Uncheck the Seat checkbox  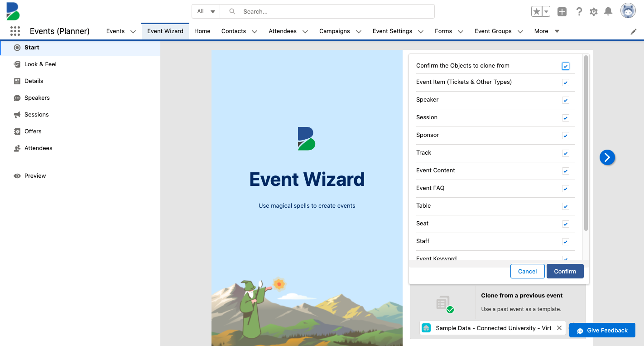[566, 224]
